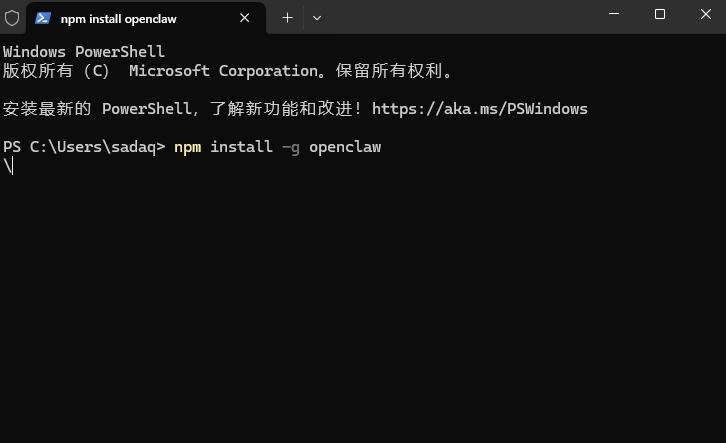The width and height of the screenshot is (726, 443).
Task: Click the administrator shield icon
Action: point(12,18)
